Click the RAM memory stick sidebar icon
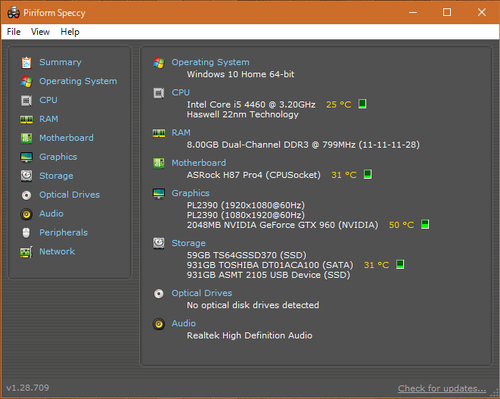This screenshot has width=500, height=399. (26, 119)
